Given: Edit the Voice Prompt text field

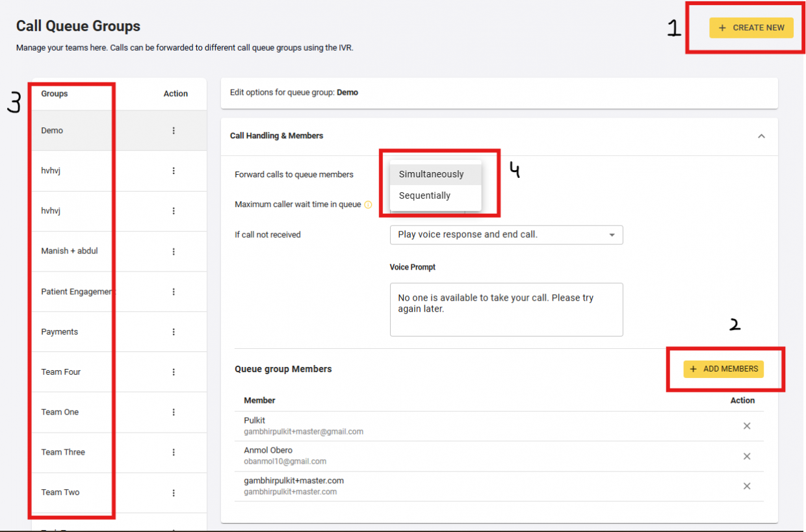Looking at the screenshot, I should (x=506, y=309).
